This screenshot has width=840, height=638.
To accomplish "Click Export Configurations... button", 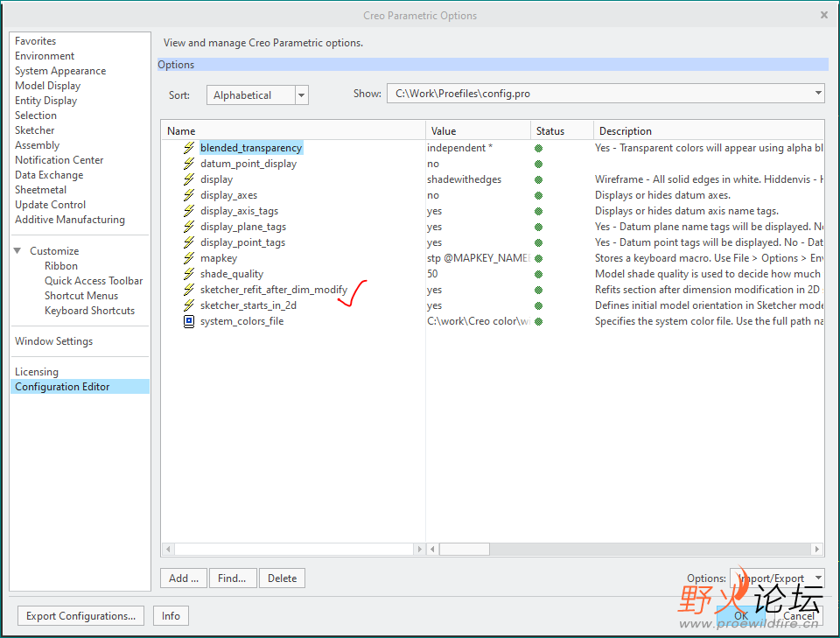I will (x=80, y=616).
